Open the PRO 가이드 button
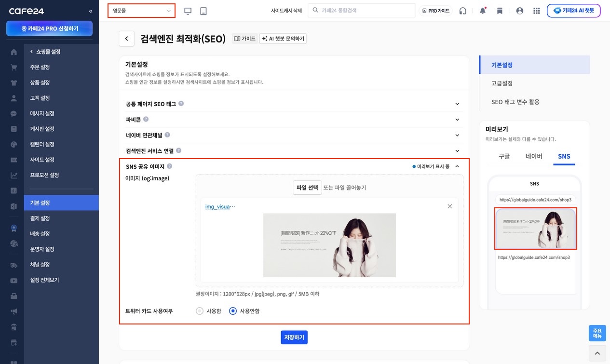Viewport: 610px width, 364px height. click(x=435, y=11)
